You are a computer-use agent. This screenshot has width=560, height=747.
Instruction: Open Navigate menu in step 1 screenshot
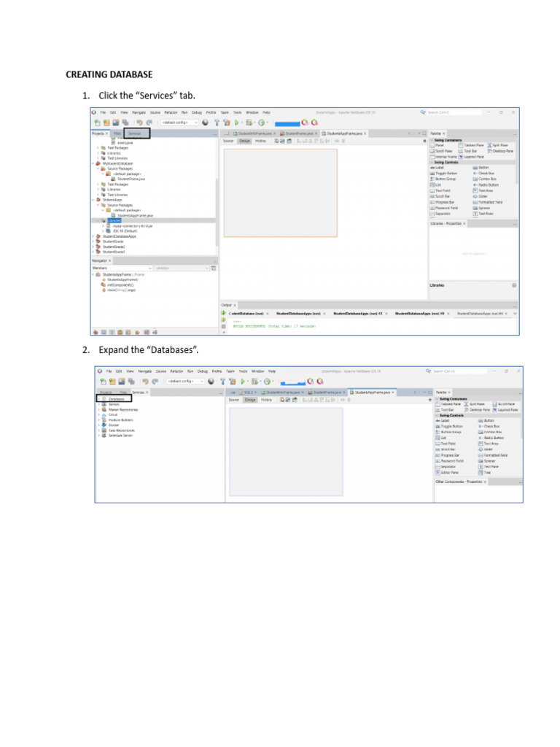pyautogui.click(x=139, y=113)
